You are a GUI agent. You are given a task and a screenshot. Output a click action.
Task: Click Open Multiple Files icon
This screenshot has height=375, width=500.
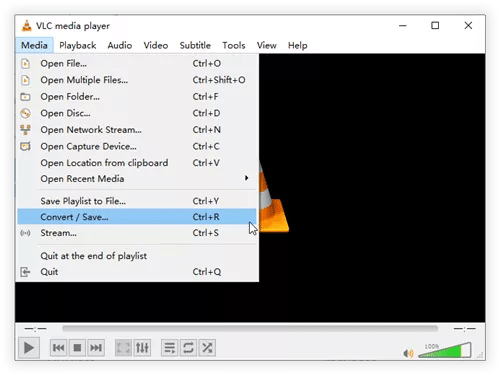[25, 80]
